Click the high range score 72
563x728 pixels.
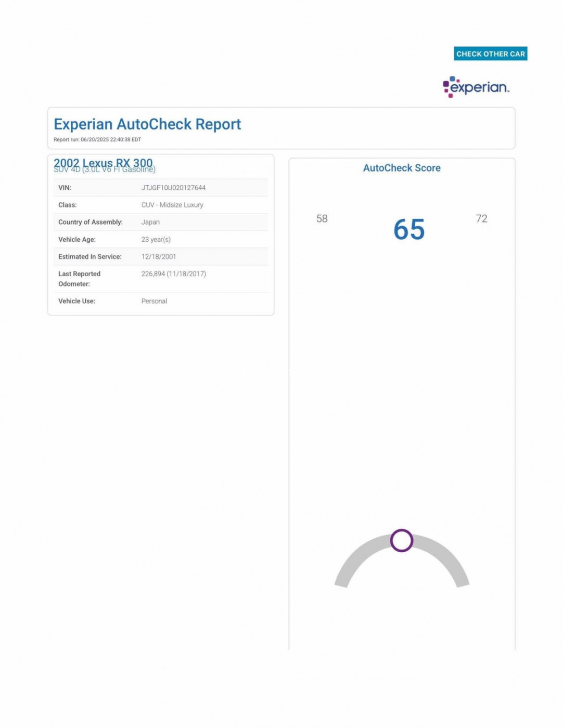tap(482, 219)
